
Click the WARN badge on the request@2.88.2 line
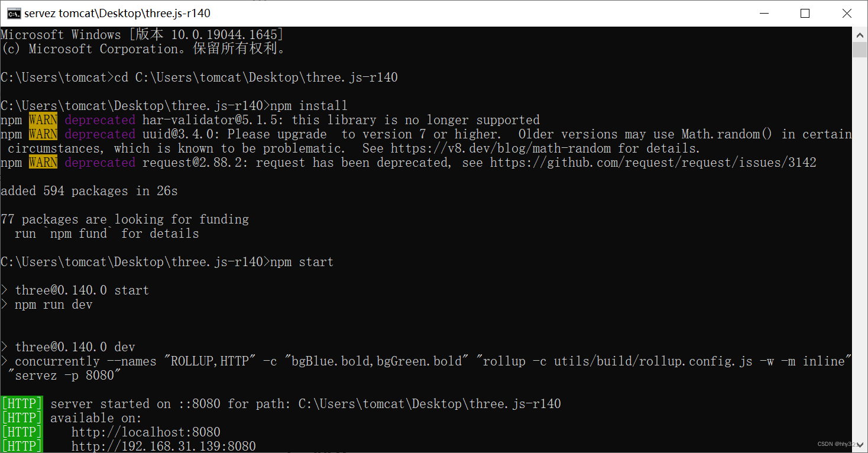[x=43, y=162]
